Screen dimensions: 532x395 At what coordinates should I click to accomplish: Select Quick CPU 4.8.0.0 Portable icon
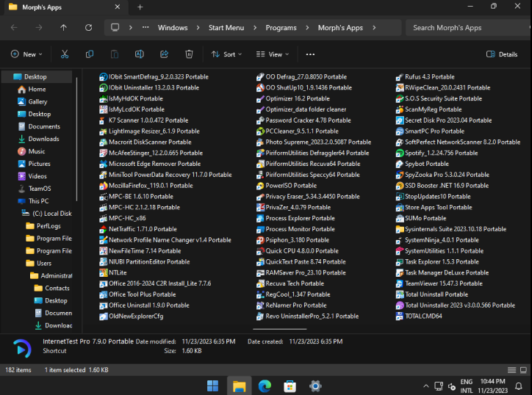(260, 251)
